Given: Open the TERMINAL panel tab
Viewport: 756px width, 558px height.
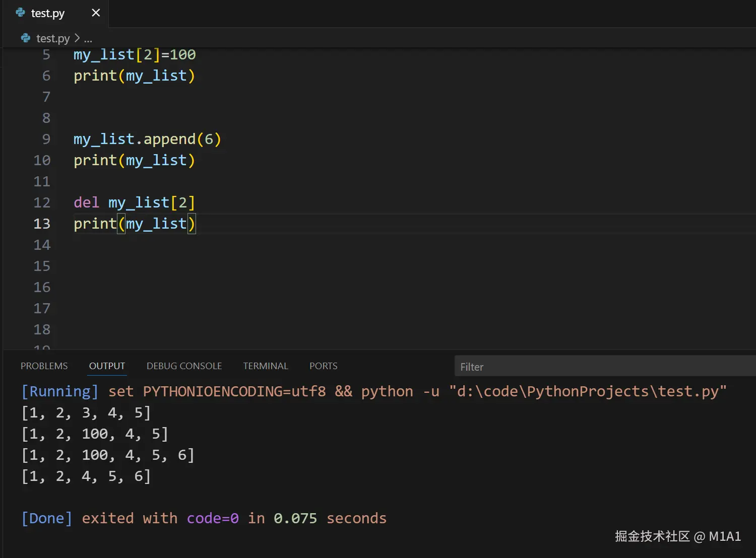Looking at the screenshot, I should (266, 366).
